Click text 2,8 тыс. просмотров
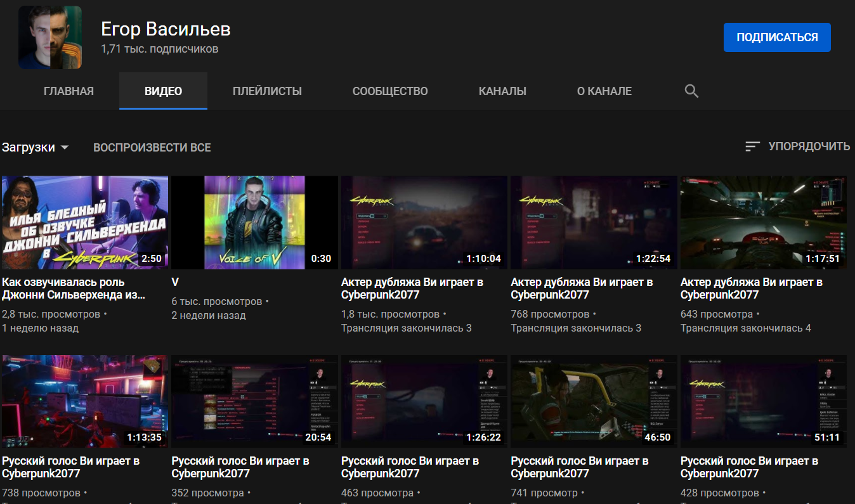This screenshot has height=504, width=855. pyautogui.click(x=51, y=314)
